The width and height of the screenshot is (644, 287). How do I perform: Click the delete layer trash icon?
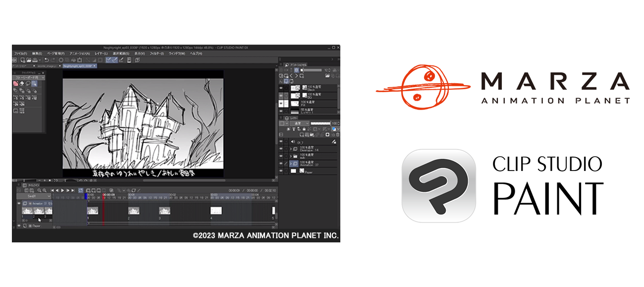coord(338,135)
